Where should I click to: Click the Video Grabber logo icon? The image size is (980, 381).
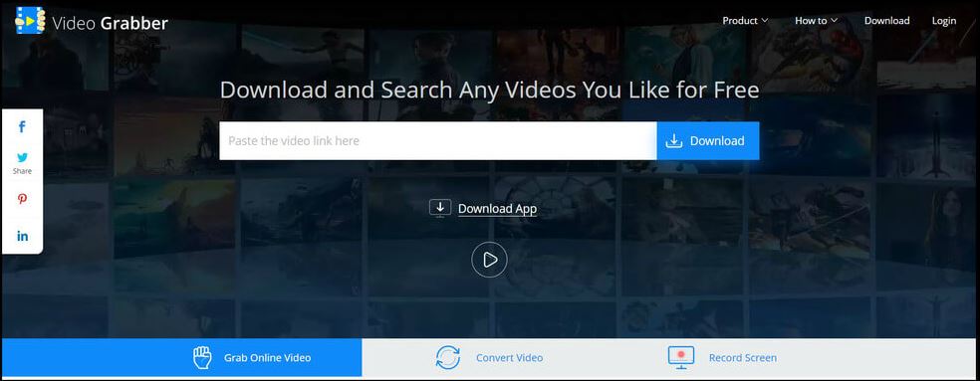click(x=30, y=20)
